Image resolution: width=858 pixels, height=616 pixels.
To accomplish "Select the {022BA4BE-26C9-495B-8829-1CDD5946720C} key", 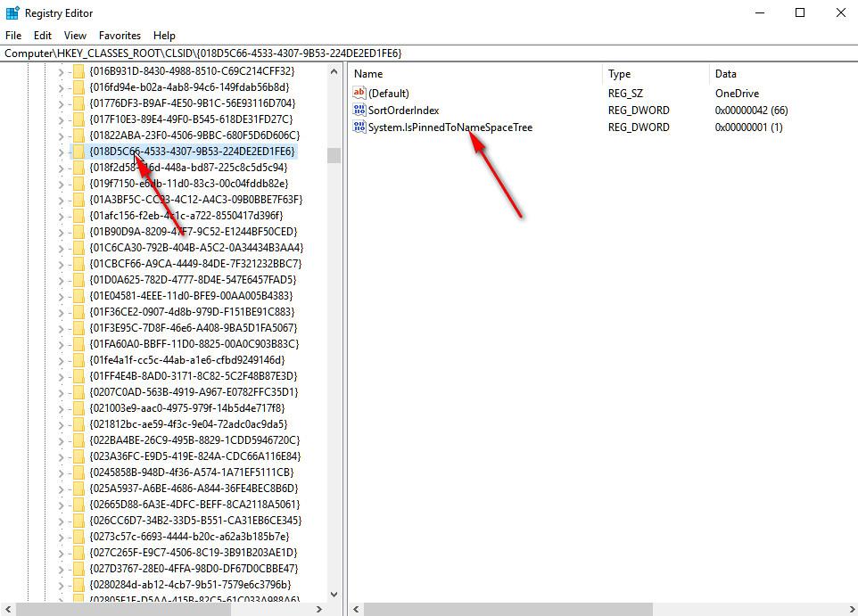I will [194, 440].
